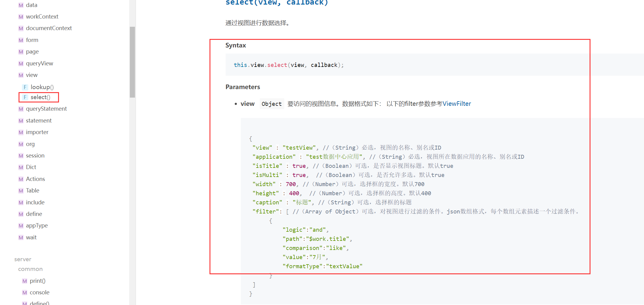Go to documentContext in the sidebar
This screenshot has height=305, width=644.
click(x=49, y=28)
